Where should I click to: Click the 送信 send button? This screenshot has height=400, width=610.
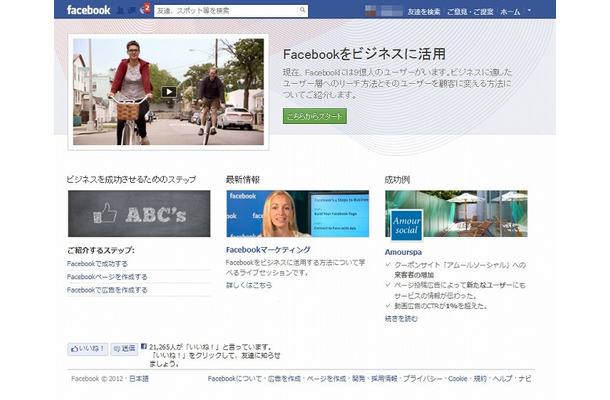pyautogui.click(x=124, y=349)
